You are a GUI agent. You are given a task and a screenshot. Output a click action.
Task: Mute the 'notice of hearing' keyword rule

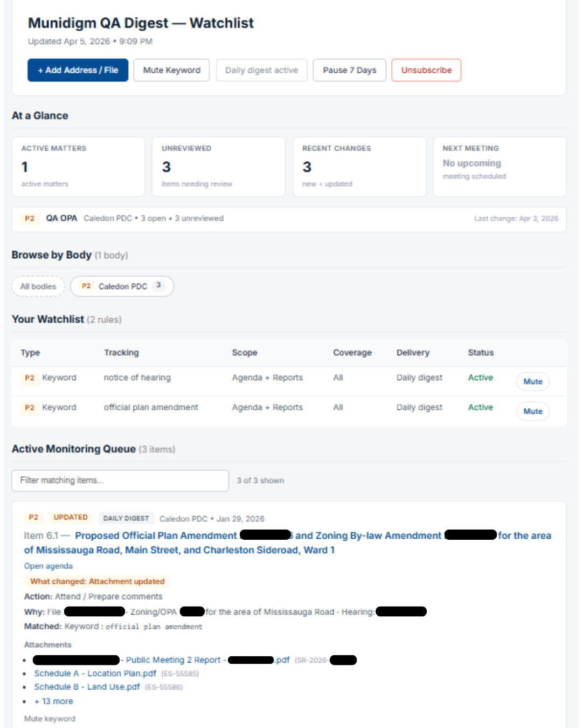532,381
